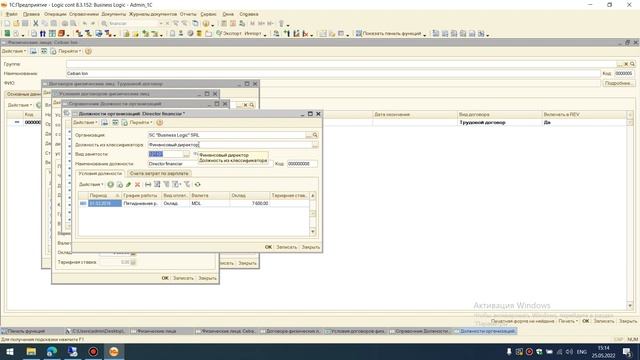Open selection button of Организация field
This screenshot has width=640, height=360.
coord(309,135)
